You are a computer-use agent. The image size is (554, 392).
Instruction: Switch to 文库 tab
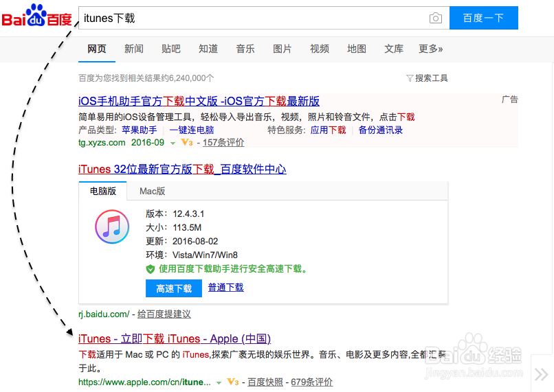(394, 49)
